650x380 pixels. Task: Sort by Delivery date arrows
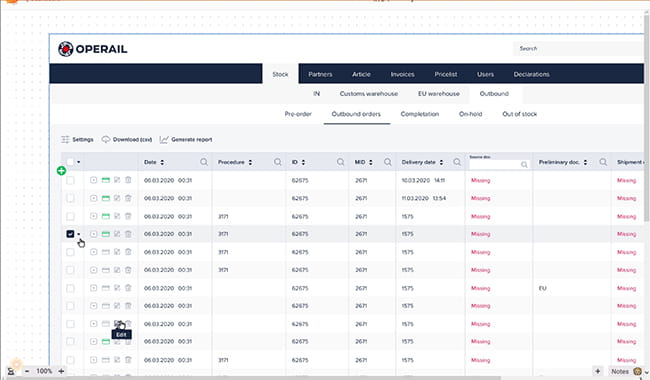[441, 162]
